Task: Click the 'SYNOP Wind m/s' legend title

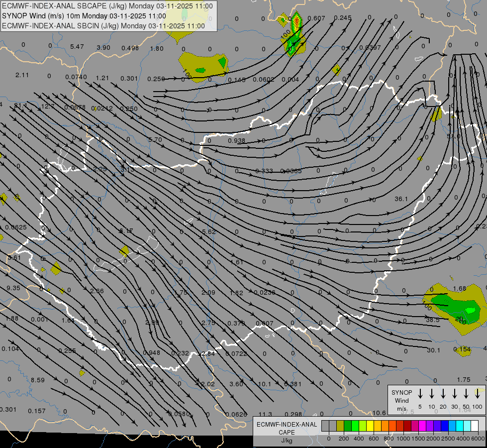Action: pyautogui.click(x=401, y=400)
